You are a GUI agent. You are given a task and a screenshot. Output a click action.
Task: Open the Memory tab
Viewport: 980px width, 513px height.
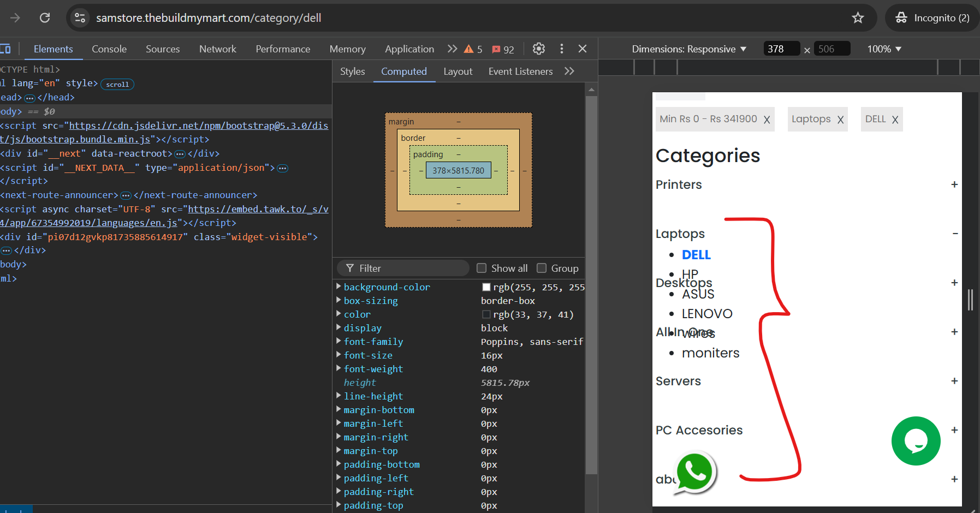pyautogui.click(x=348, y=49)
